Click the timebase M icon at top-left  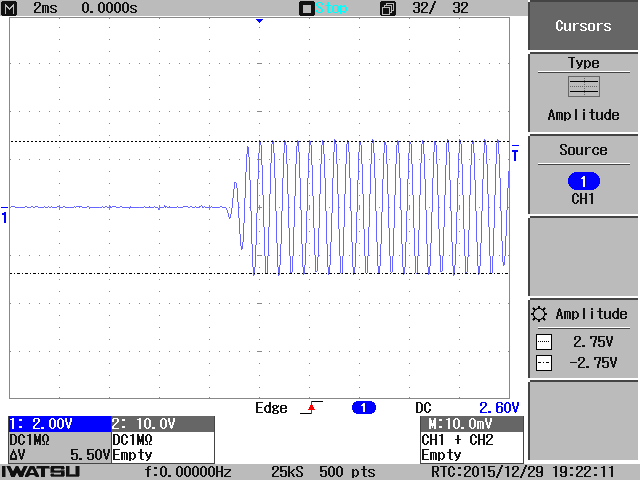(13, 8)
